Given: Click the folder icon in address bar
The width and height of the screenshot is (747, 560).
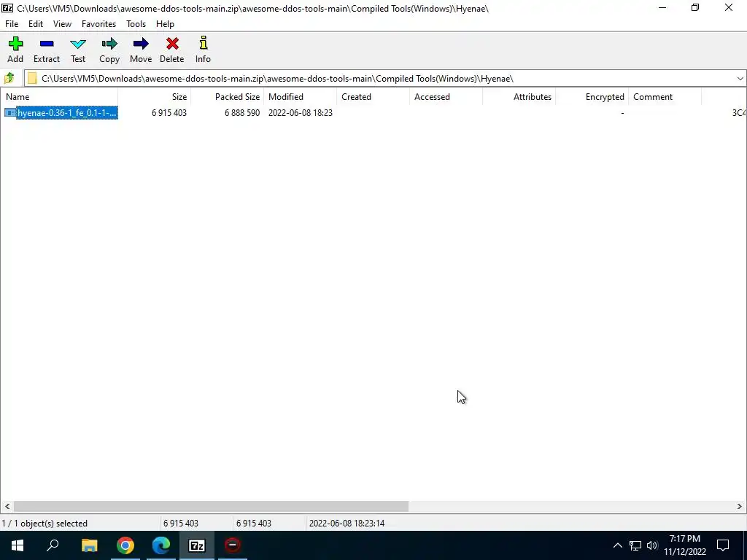Looking at the screenshot, I should click(x=32, y=79).
